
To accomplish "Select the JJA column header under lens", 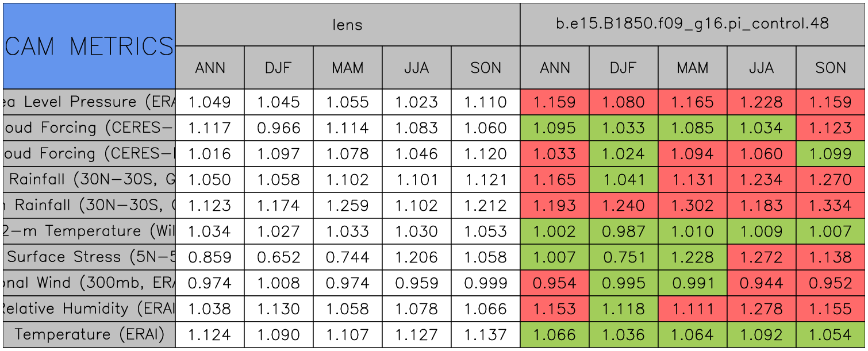I will pyautogui.click(x=417, y=68).
